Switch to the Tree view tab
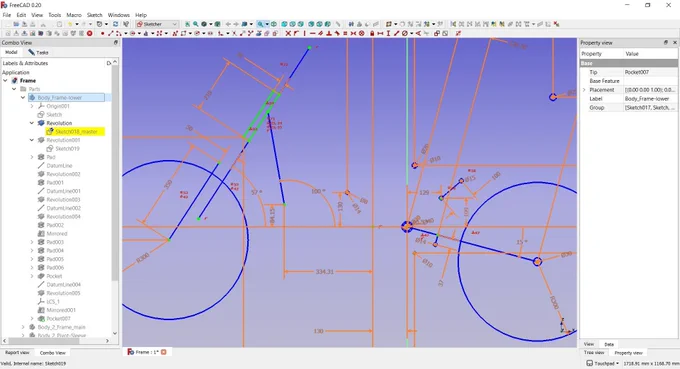 click(x=594, y=353)
